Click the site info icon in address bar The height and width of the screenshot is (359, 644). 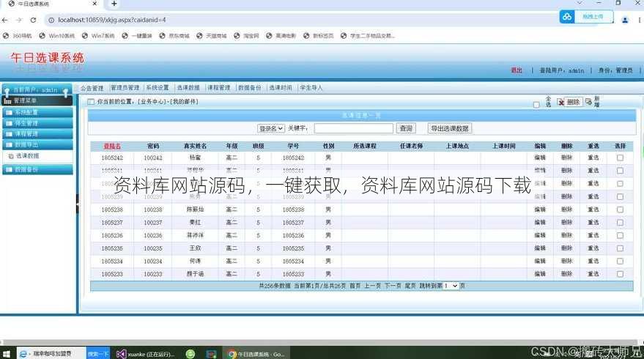tap(51, 20)
